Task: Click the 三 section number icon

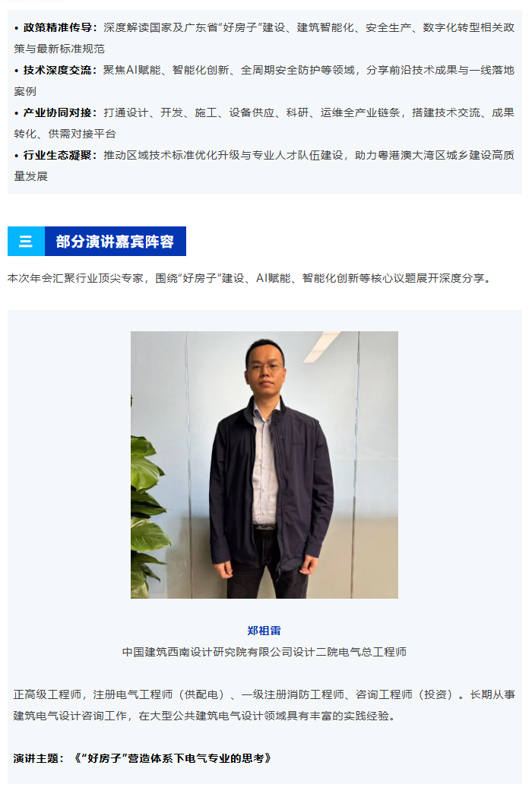Action: pos(26,241)
